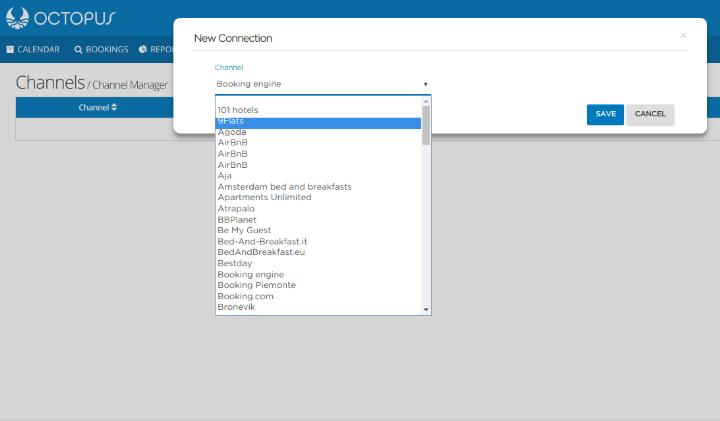Select Booking Piemonte option
Screen dimensions: 720x421
(318, 285)
